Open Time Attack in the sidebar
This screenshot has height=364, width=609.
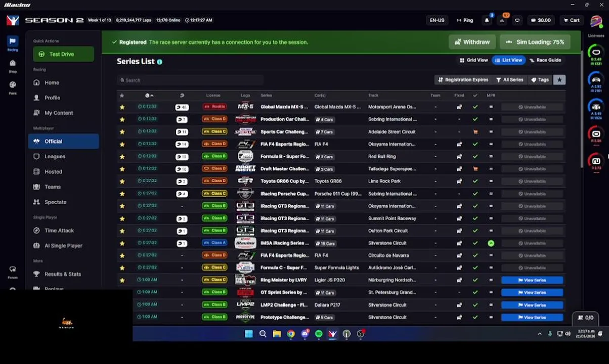(x=63, y=230)
